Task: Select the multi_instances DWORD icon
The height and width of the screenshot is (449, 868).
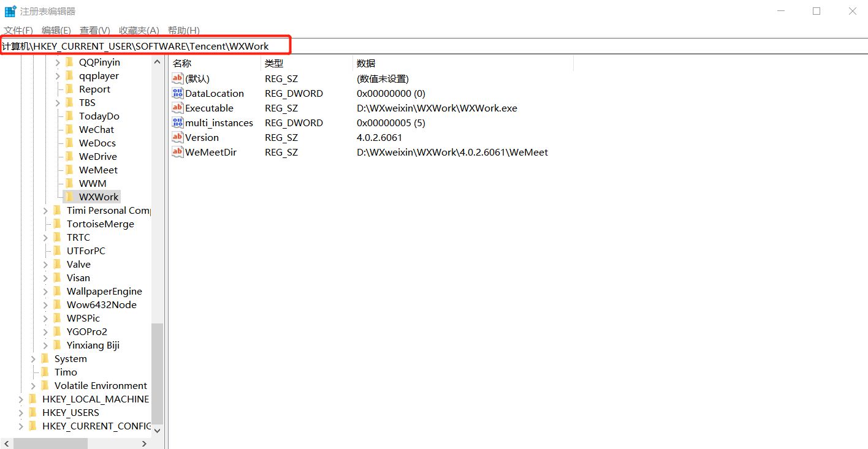Action: coord(178,123)
